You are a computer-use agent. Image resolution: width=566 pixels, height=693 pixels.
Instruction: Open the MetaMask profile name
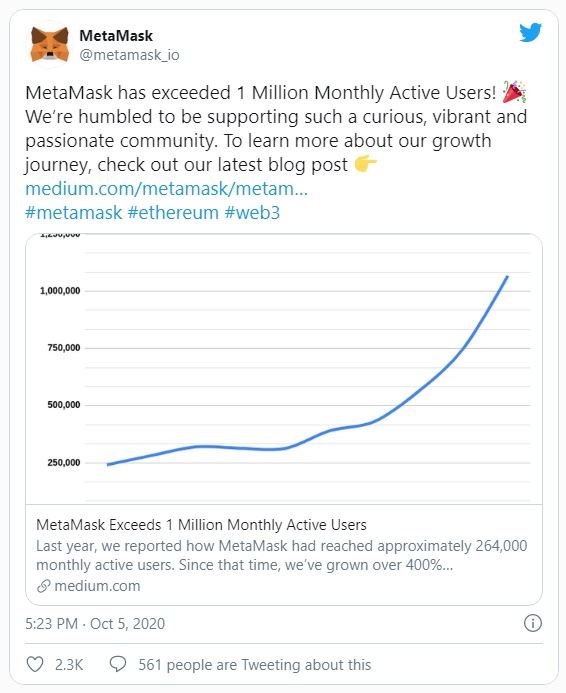pos(116,36)
